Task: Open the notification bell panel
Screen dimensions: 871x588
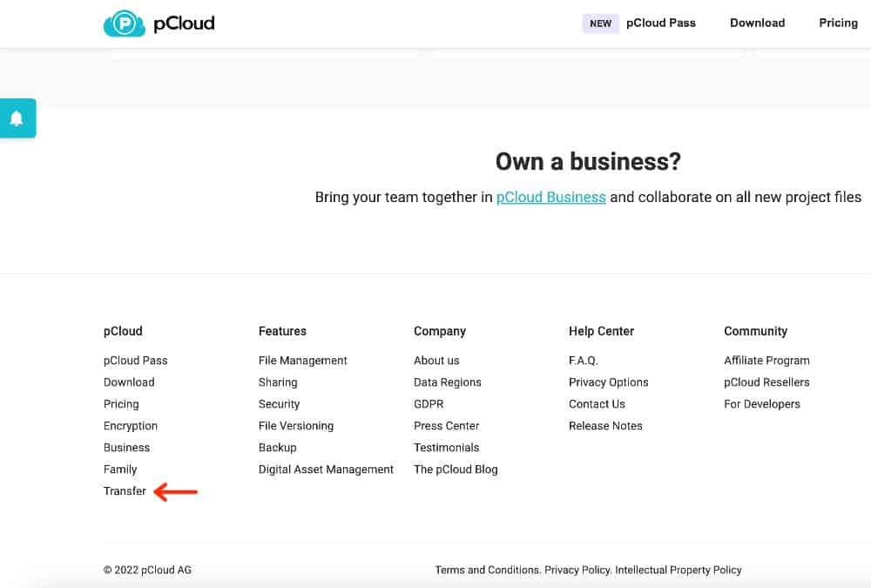Action: 17,118
